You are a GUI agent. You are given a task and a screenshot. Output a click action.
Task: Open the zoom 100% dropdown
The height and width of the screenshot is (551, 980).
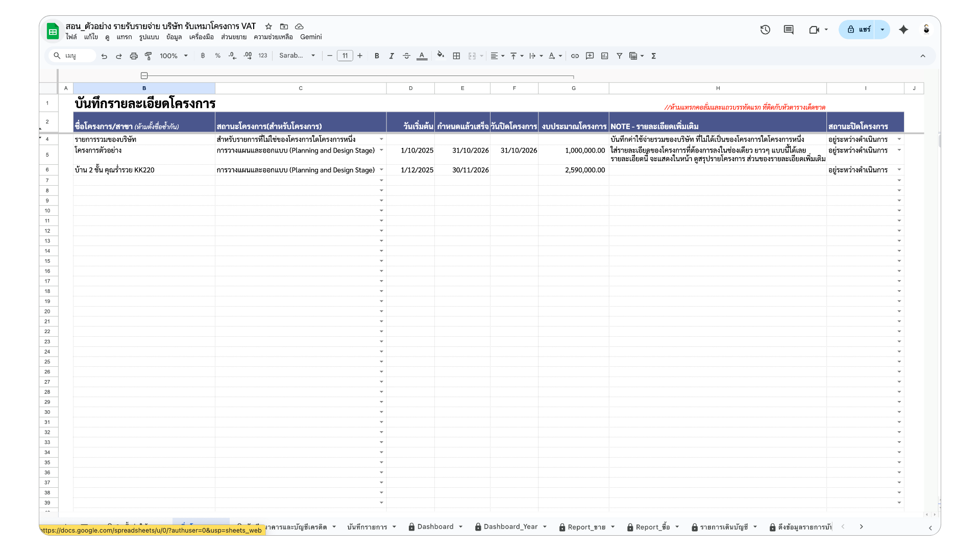174,56
